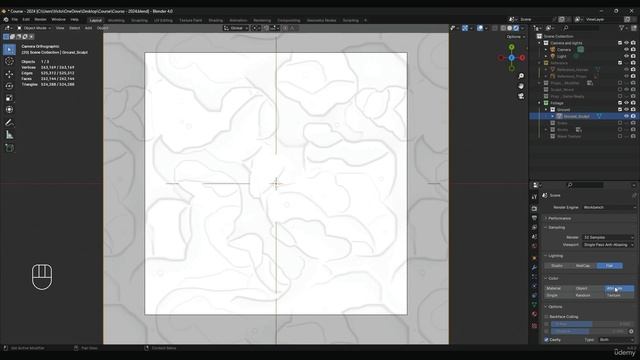Collapse the Color panel
This screenshot has height=360, width=640.
[553, 278]
